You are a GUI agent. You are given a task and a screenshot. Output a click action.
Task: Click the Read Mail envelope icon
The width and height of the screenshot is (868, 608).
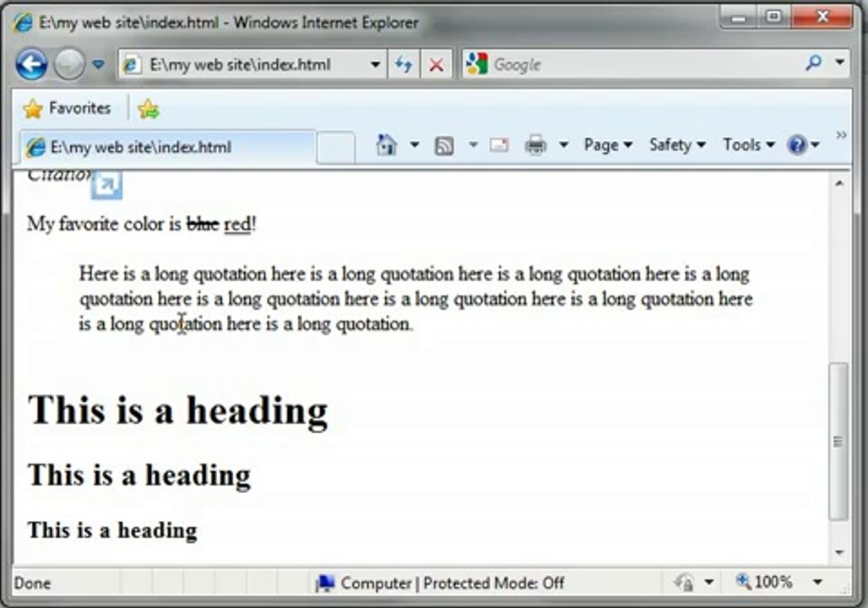tap(499, 145)
